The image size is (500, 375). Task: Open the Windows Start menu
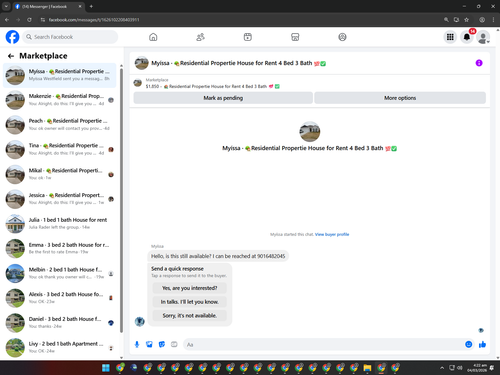pos(106,368)
